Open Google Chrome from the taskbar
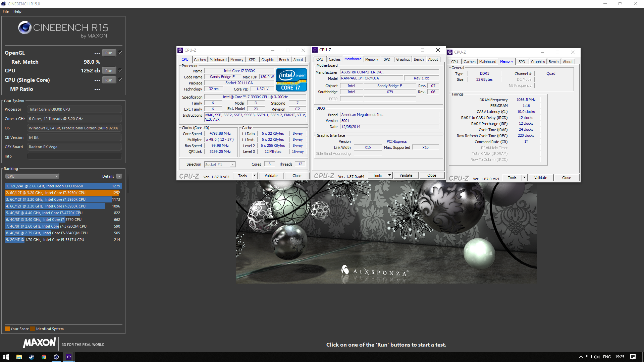 point(44,357)
